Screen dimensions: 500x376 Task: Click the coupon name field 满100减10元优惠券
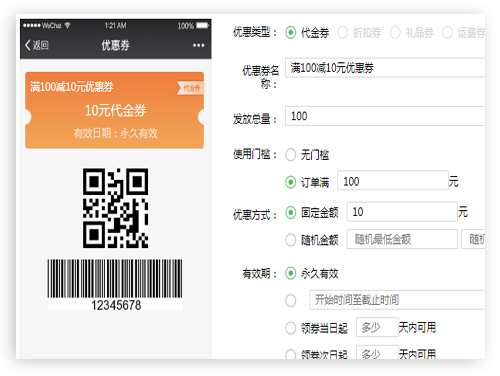click(385, 68)
